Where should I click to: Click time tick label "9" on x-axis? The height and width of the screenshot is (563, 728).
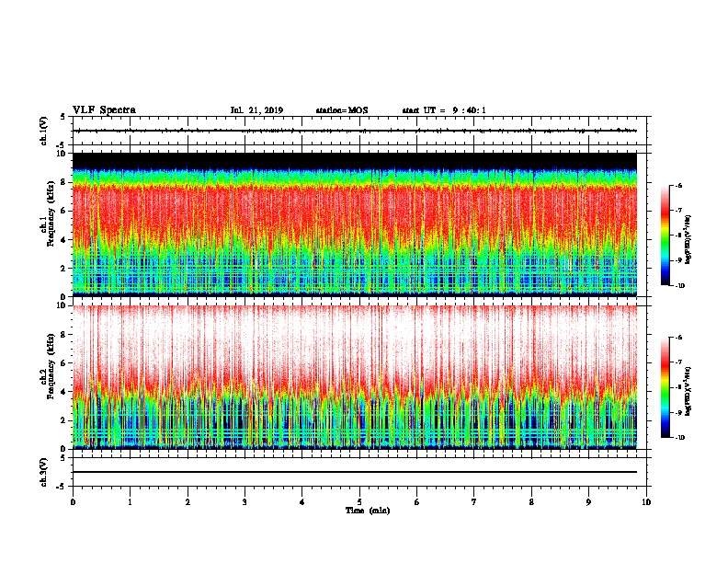(588, 502)
